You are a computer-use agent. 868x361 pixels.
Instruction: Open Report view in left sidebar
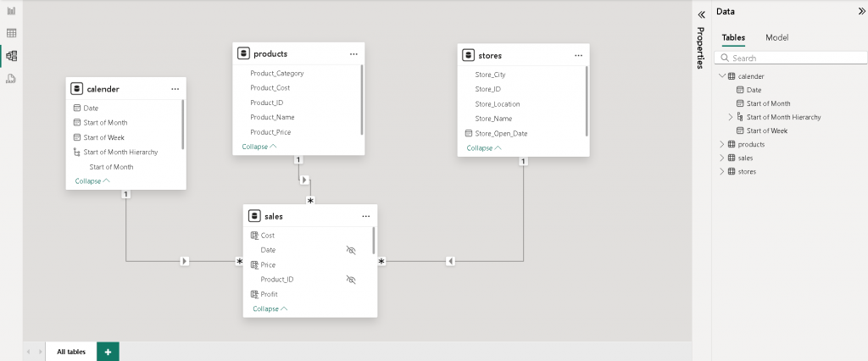tap(11, 11)
